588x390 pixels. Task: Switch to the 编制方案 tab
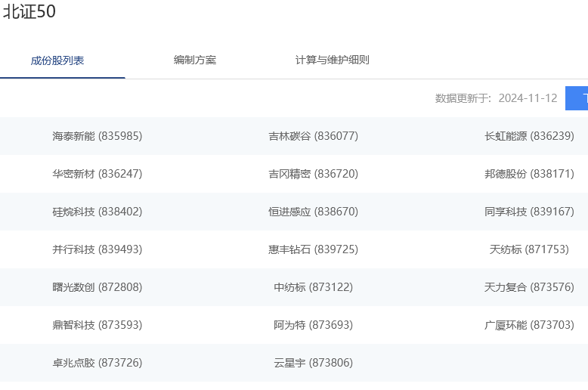[x=195, y=60]
